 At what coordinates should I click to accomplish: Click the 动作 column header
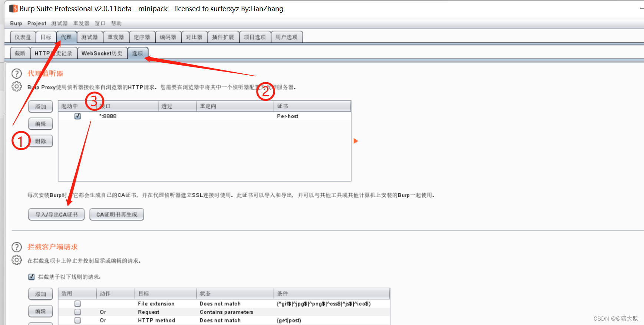[x=115, y=294]
